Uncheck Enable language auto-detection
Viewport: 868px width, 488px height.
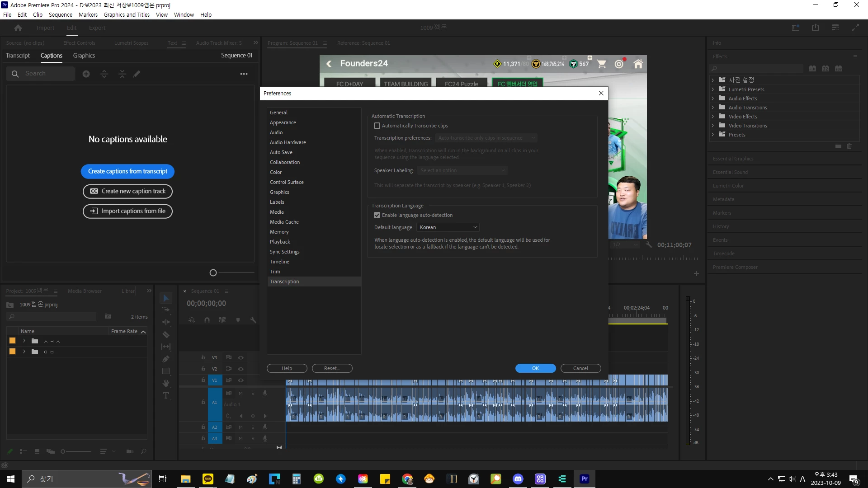tap(377, 215)
